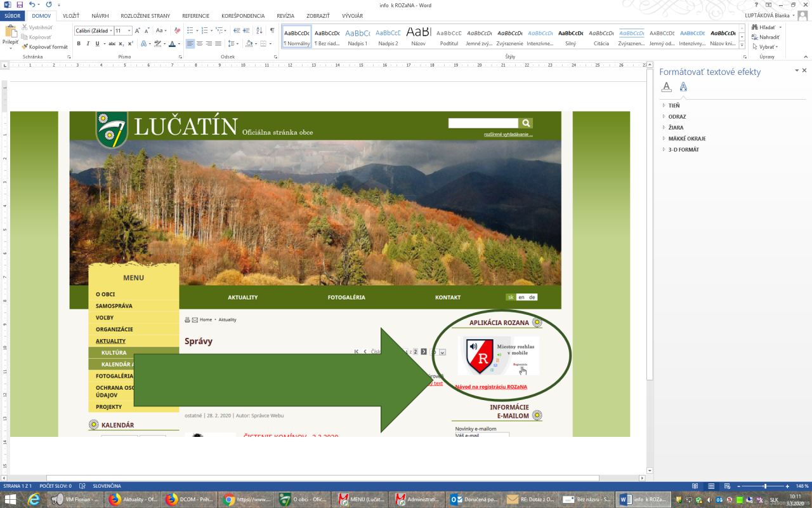Open the font size dropdown

(129, 30)
